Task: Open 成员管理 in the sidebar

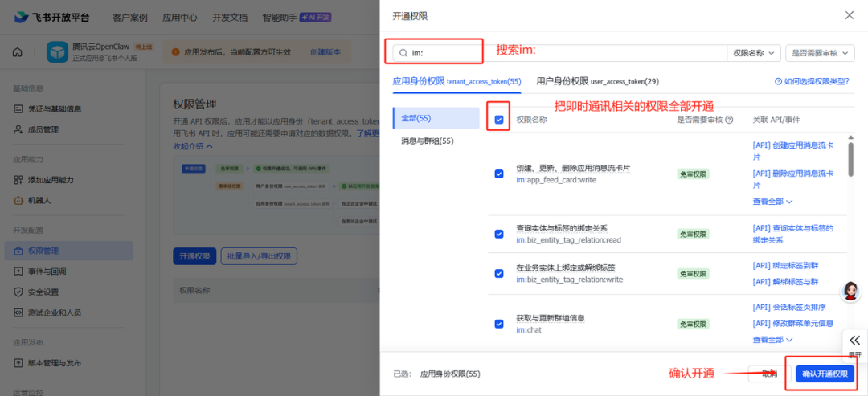Action: pyautogui.click(x=43, y=129)
